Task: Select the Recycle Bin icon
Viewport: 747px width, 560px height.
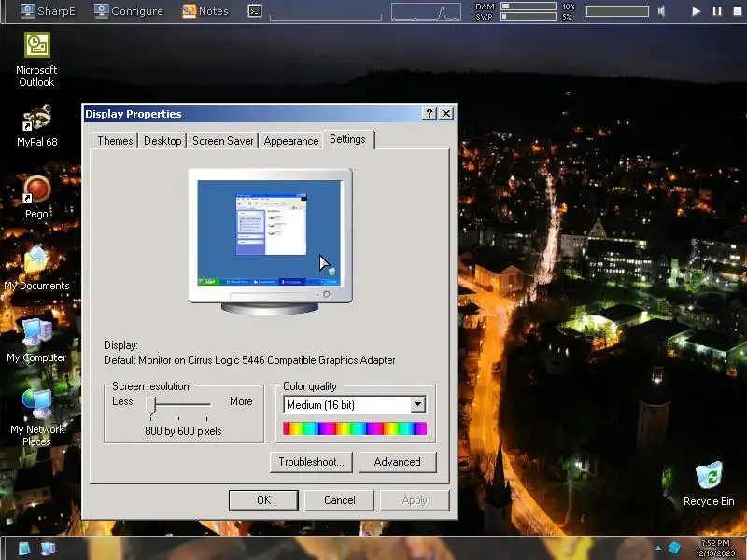Action: pos(709,483)
